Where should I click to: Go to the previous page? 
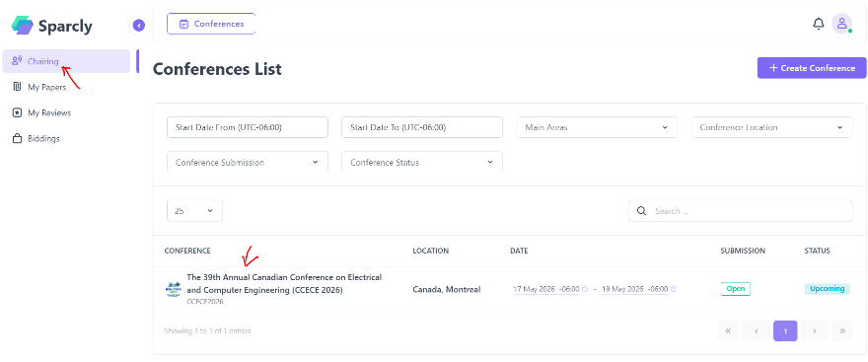pyautogui.click(x=757, y=331)
